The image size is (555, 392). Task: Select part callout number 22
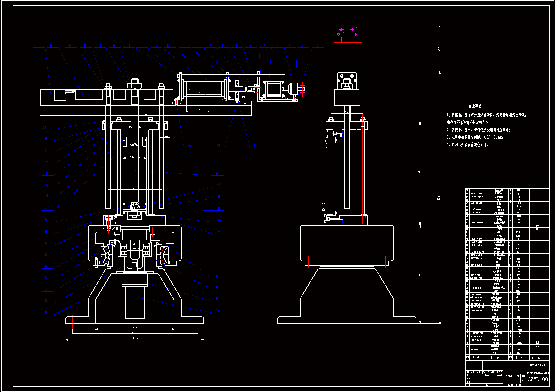point(45,127)
